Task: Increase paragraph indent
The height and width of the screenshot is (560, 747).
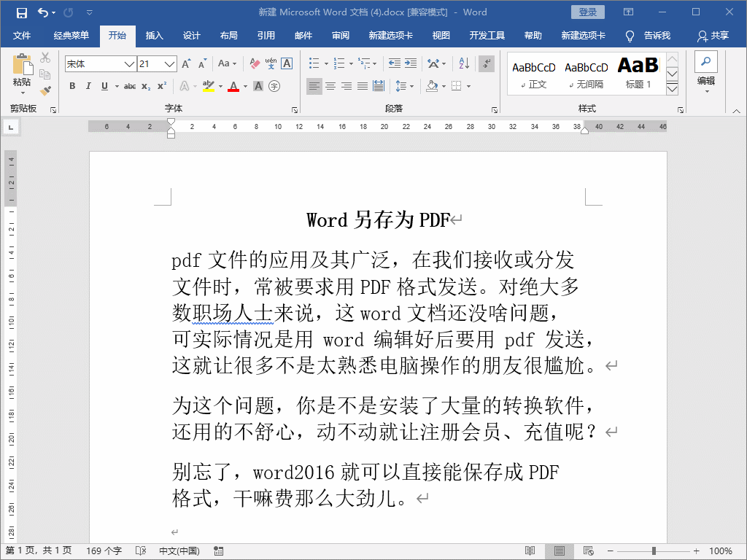Action: pyautogui.click(x=411, y=63)
